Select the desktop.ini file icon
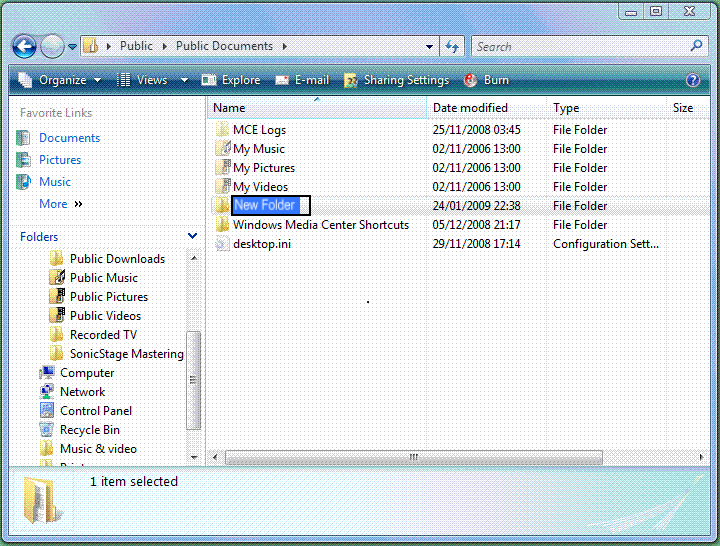The height and width of the screenshot is (546, 720). click(x=222, y=244)
